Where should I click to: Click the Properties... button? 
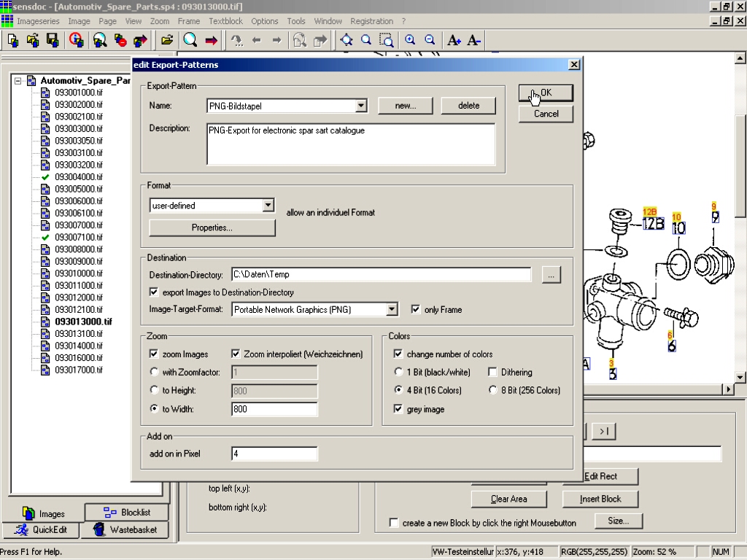click(212, 228)
